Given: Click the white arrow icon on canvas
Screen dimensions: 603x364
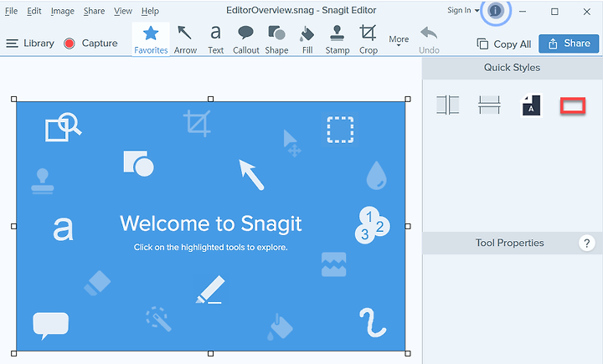Looking at the screenshot, I should point(251,175).
